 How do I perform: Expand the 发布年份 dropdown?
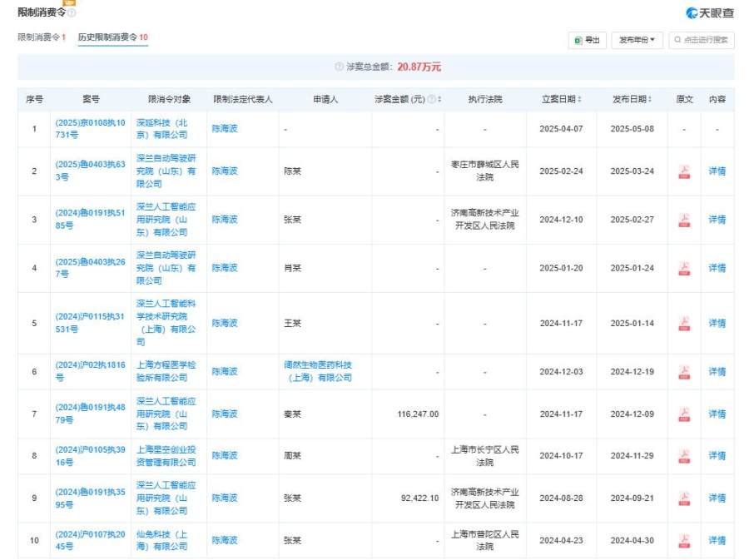(x=637, y=40)
